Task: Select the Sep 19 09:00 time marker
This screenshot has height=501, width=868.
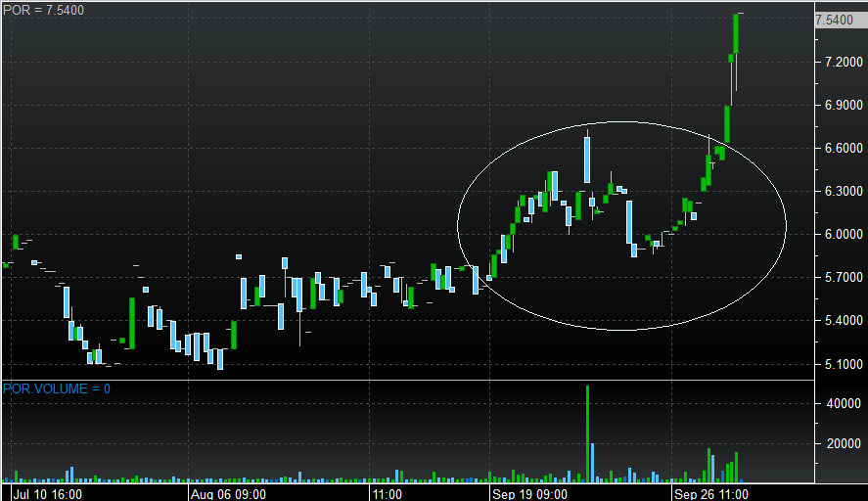Action: (x=530, y=494)
